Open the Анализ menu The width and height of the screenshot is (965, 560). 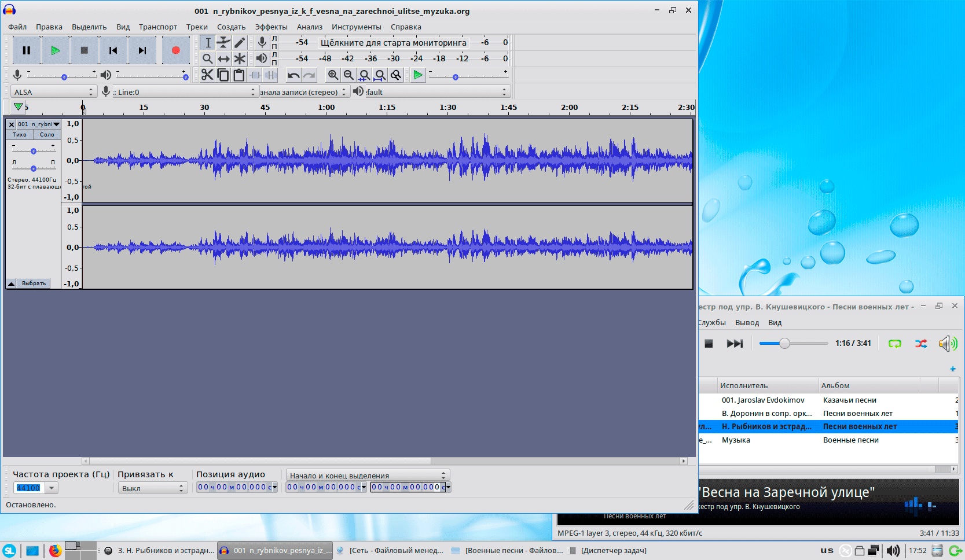(x=309, y=27)
